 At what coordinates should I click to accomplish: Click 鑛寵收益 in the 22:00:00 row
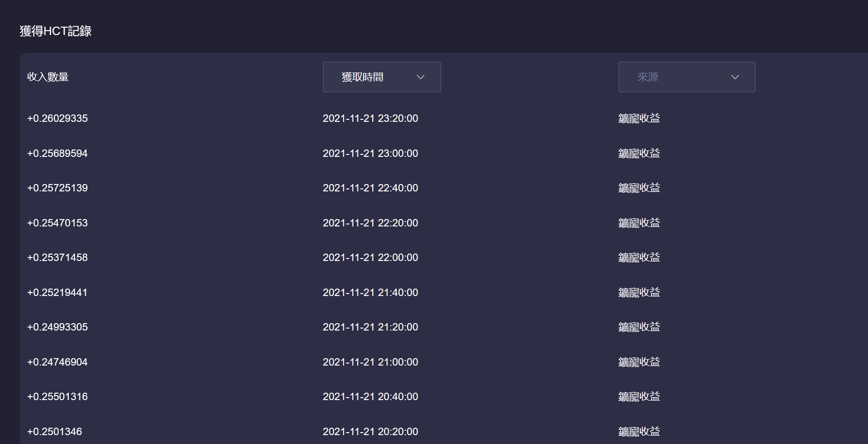pyautogui.click(x=639, y=258)
